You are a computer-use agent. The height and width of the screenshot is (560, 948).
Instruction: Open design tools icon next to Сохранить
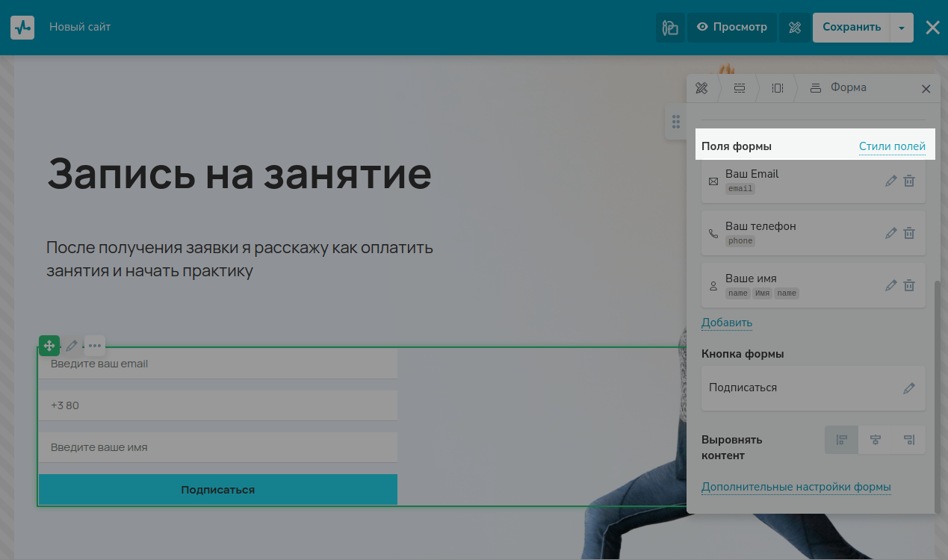click(795, 28)
